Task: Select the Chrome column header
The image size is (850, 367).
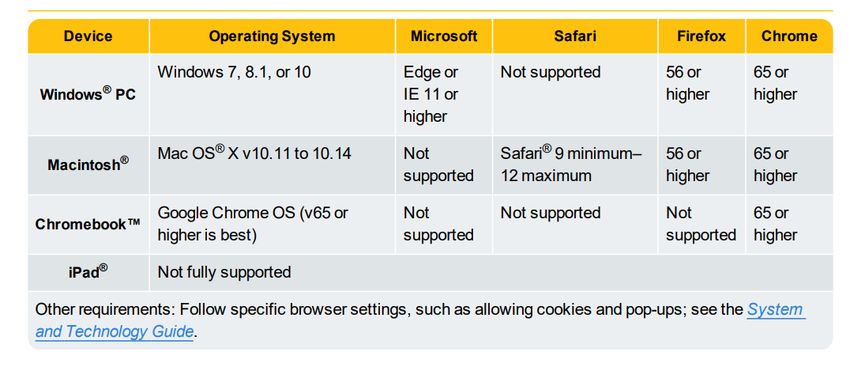Action: click(x=789, y=36)
